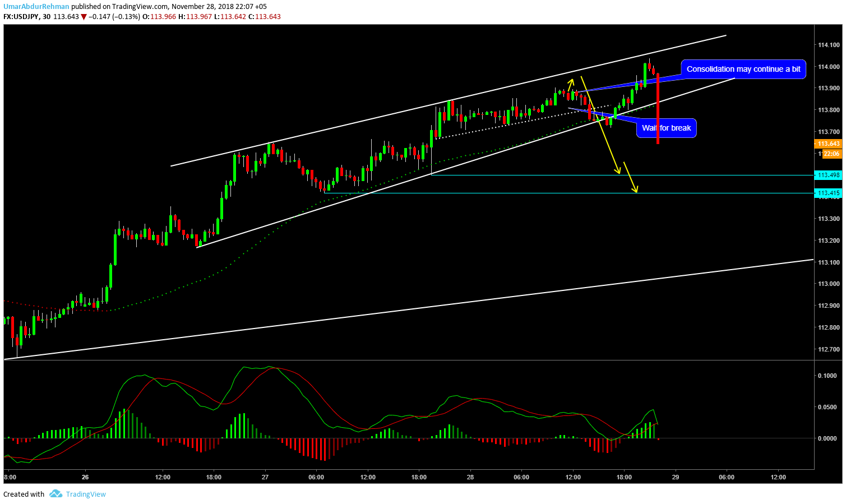846x504 pixels.
Task: Click the cyan 113.415 price level label
Action: point(828,193)
